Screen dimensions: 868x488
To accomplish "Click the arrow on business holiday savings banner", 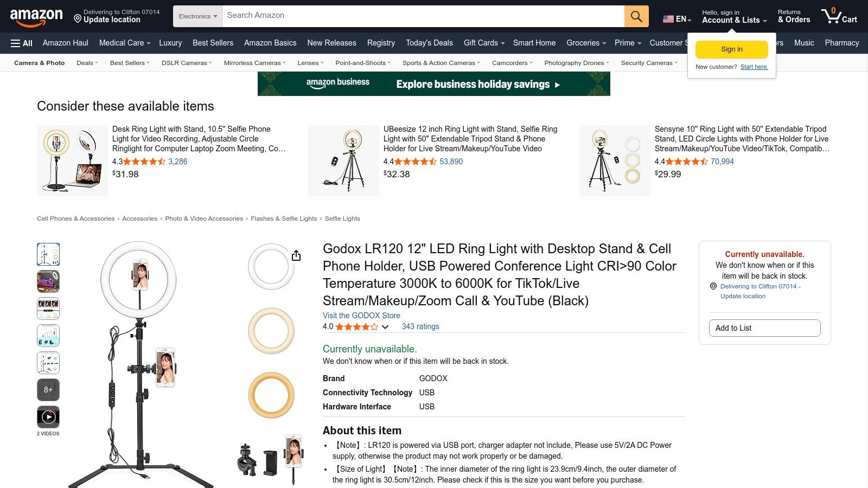I will (559, 84).
